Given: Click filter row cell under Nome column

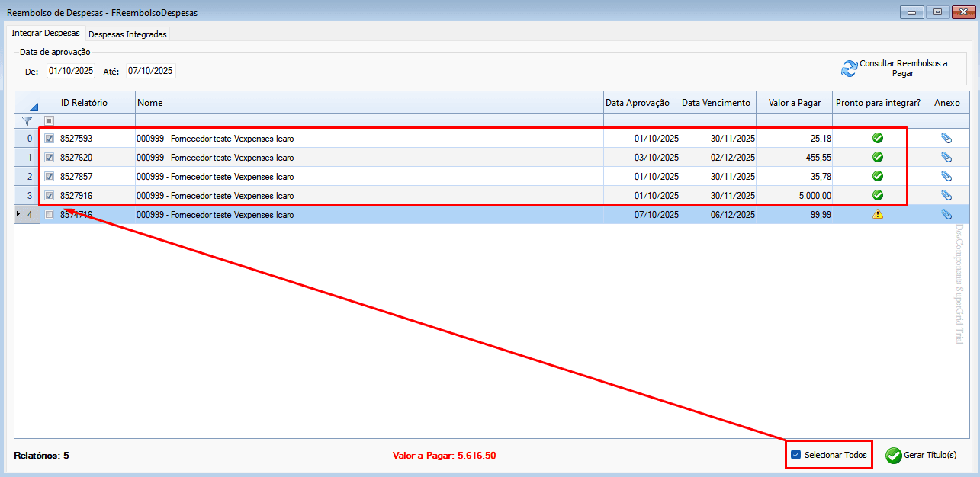Looking at the screenshot, I should [x=369, y=120].
